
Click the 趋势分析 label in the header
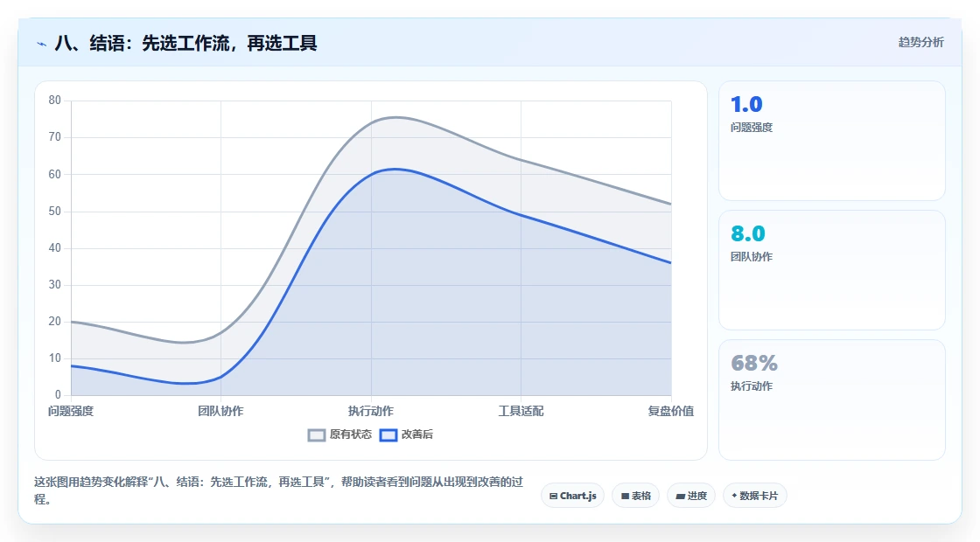pyautogui.click(x=920, y=42)
